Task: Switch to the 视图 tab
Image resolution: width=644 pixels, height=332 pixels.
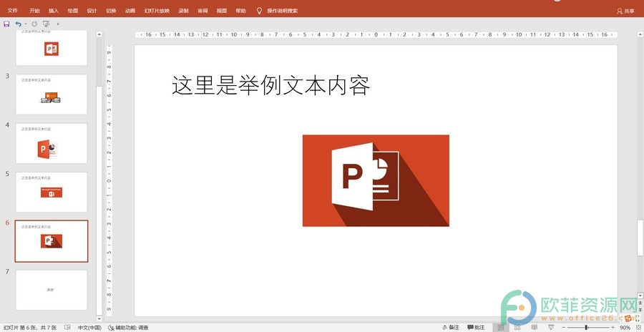Action: tap(222, 11)
